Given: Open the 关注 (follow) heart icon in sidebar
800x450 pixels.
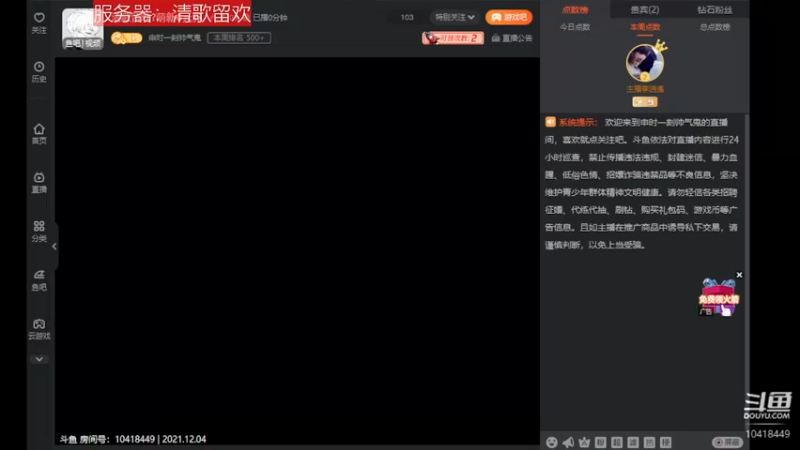Looking at the screenshot, I should pos(39,23).
